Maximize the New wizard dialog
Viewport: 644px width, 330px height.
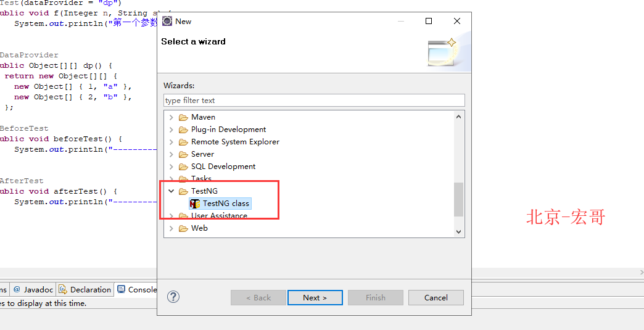(x=429, y=21)
